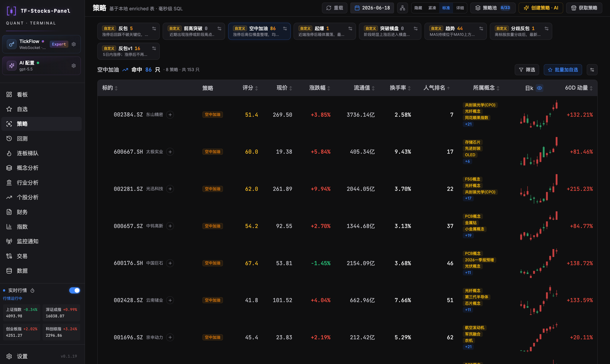Open 监控通知 in sidebar
The image size is (610, 364).
pos(41,241)
